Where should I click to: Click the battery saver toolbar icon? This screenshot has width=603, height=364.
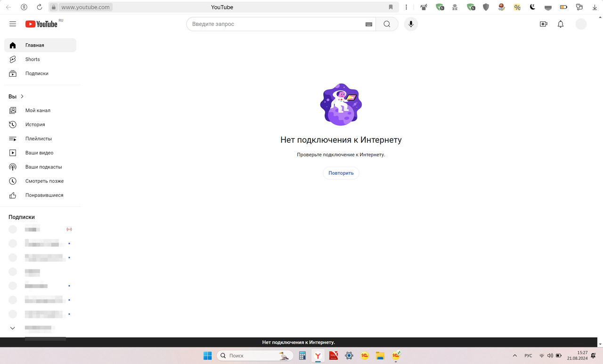(x=563, y=7)
